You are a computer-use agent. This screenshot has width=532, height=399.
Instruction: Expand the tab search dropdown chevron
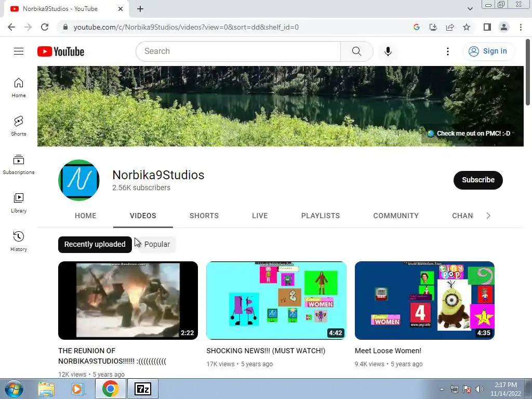point(470,9)
